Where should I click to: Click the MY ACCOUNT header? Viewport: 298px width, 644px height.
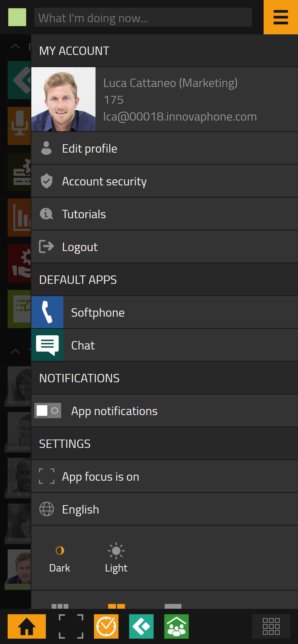[x=165, y=51]
